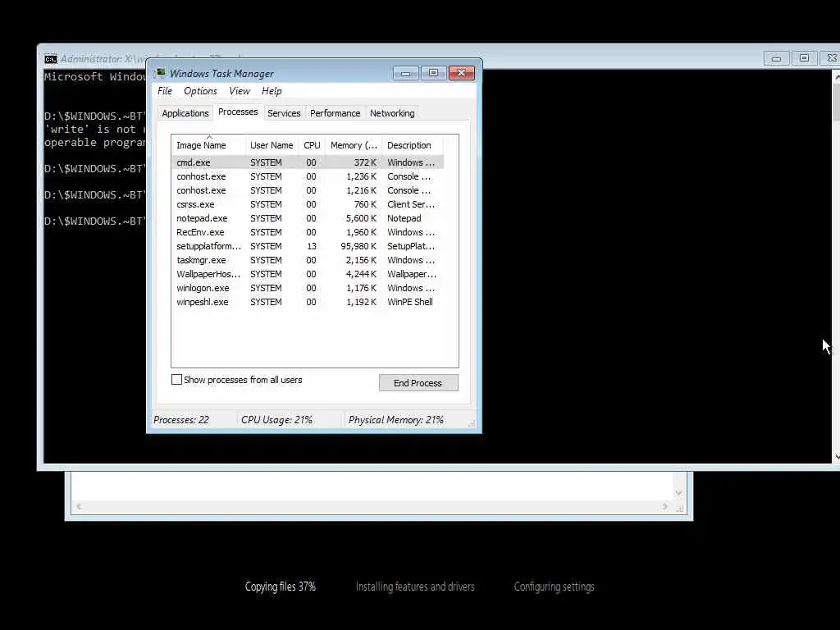Select the Processes tab

238,112
